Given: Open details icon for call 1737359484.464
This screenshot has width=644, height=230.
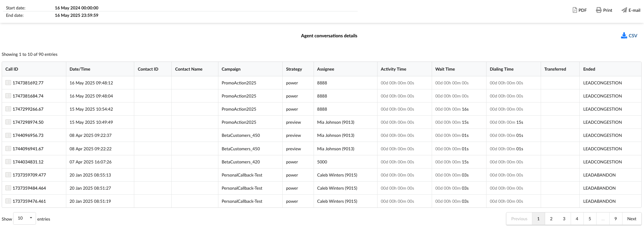Looking at the screenshot, I should tap(8, 188).
